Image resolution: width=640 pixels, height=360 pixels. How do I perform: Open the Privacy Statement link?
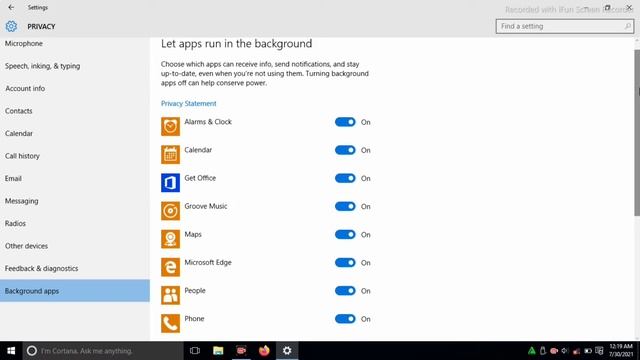coord(189,103)
